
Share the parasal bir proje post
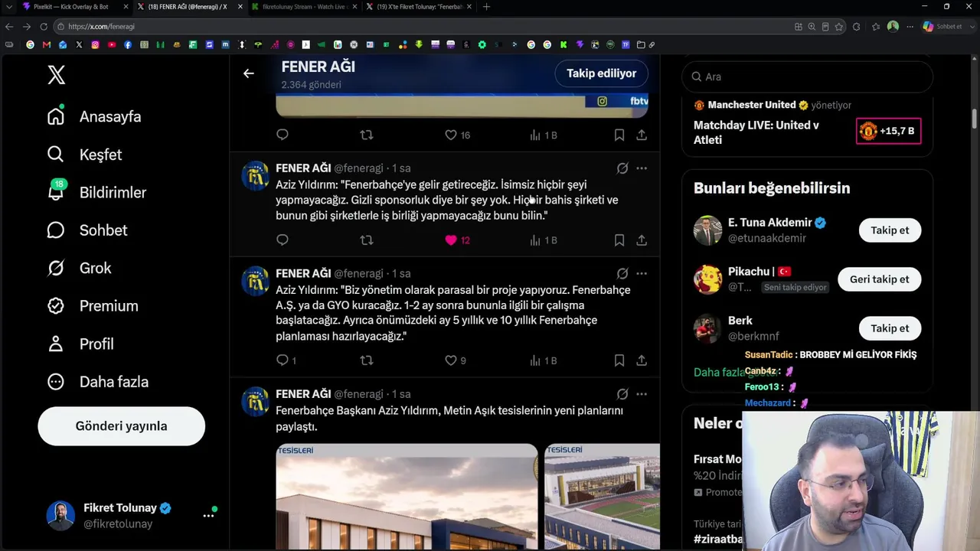tap(642, 360)
